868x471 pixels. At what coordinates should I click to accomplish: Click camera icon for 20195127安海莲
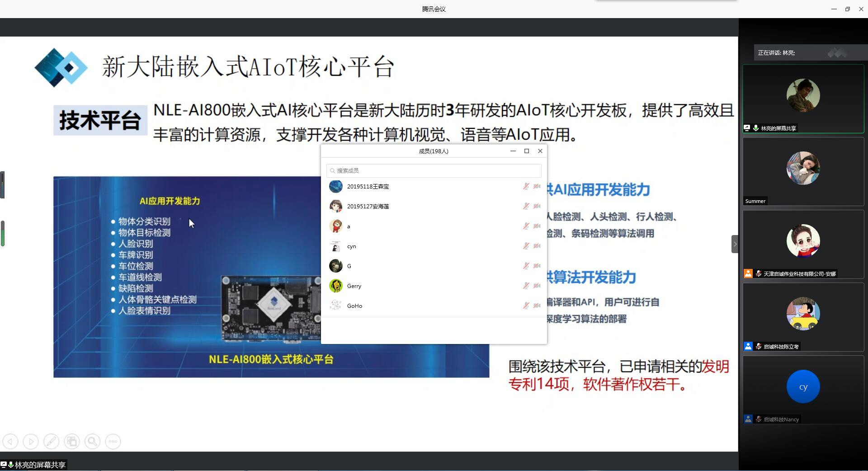(537, 206)
